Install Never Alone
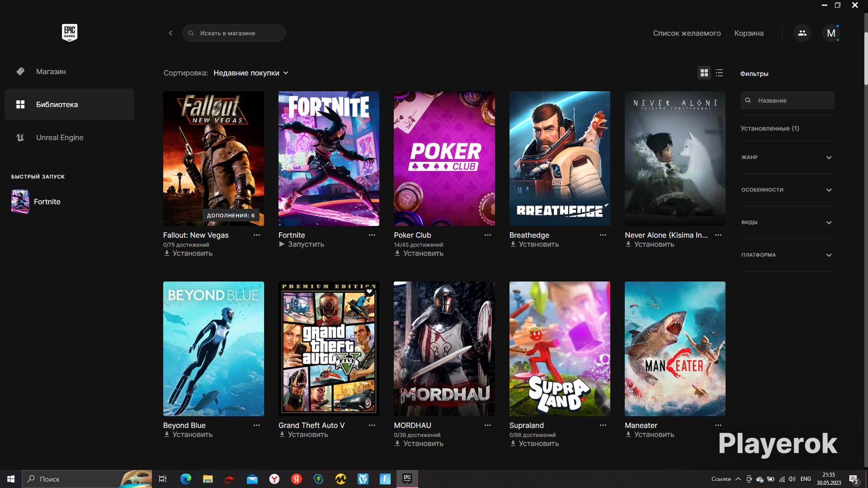 coord(650,244)
